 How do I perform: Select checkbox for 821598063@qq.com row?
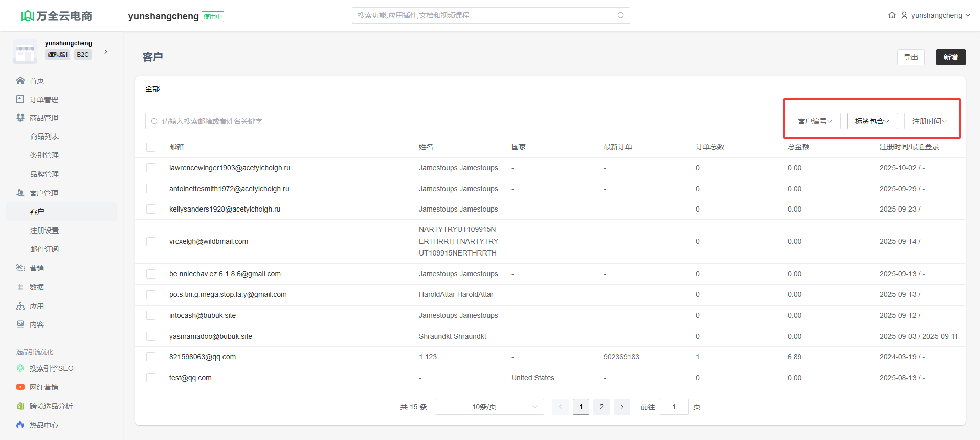click(x=151, y=357)
